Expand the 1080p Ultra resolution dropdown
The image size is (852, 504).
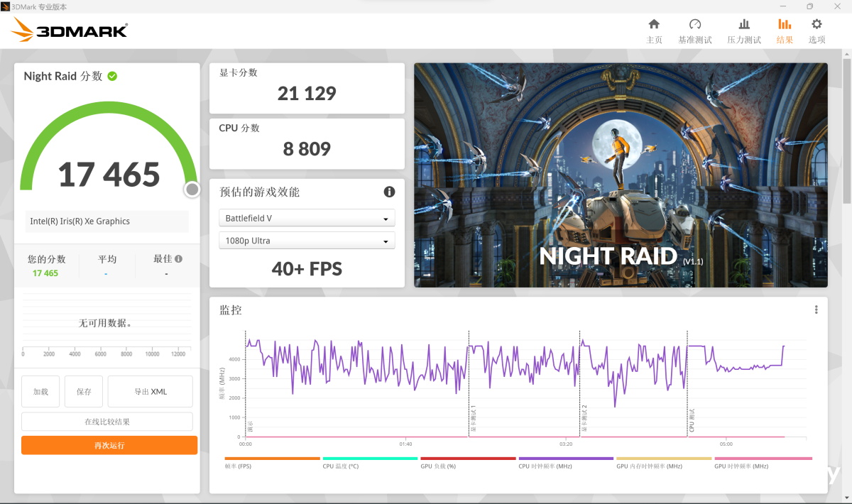click(x=307, y=241)
